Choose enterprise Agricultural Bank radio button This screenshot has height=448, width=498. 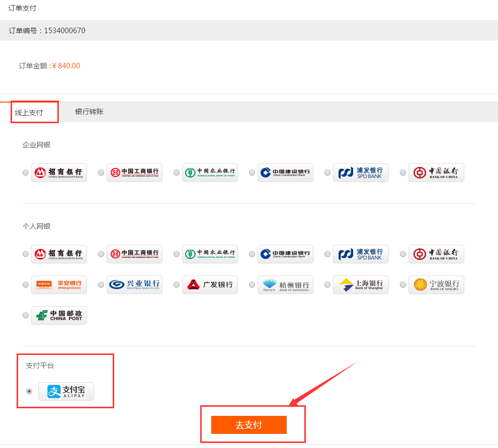177,172
